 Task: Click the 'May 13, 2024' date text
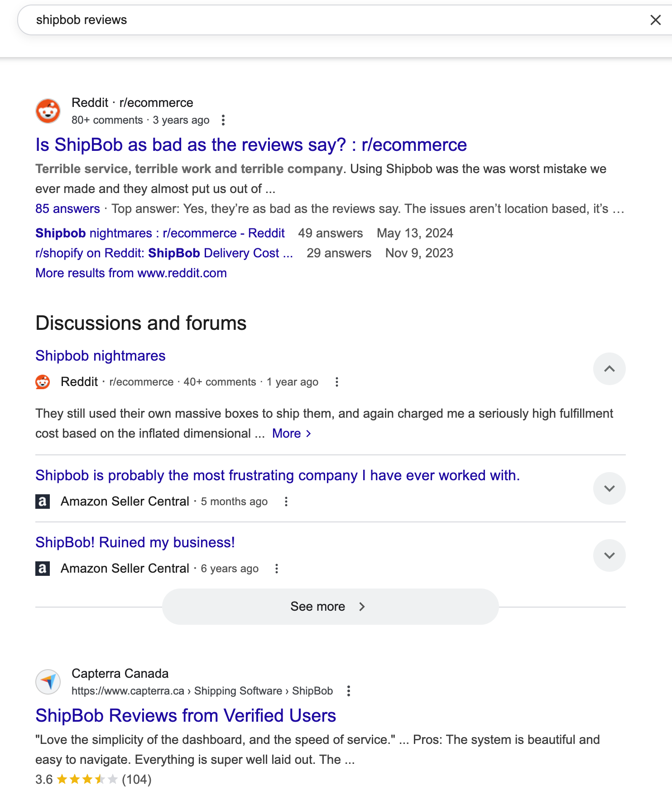[415, 233]
